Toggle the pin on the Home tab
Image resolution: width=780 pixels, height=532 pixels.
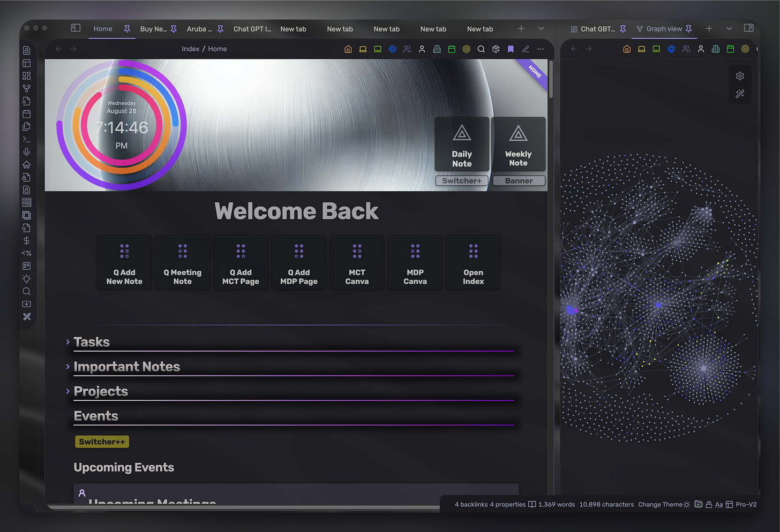pos(127,29)
